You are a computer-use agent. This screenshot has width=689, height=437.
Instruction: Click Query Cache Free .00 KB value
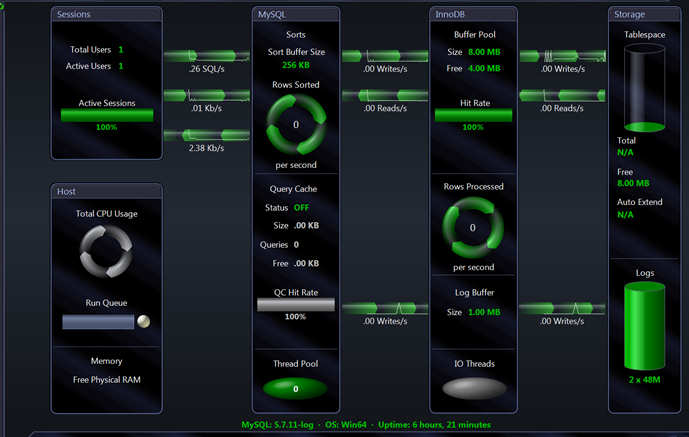click(306, 264)
